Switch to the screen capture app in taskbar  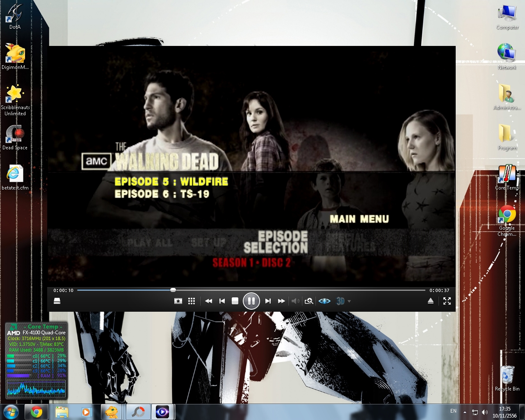point(138,412)
